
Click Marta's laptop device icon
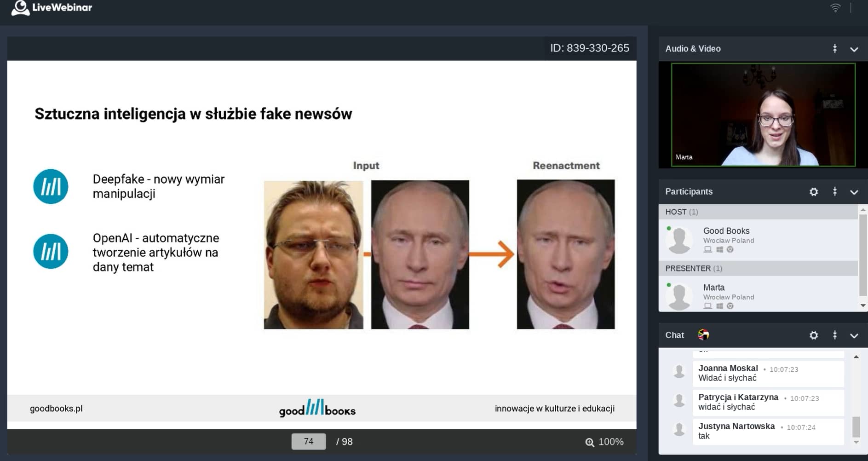click(x=708, y=306)
